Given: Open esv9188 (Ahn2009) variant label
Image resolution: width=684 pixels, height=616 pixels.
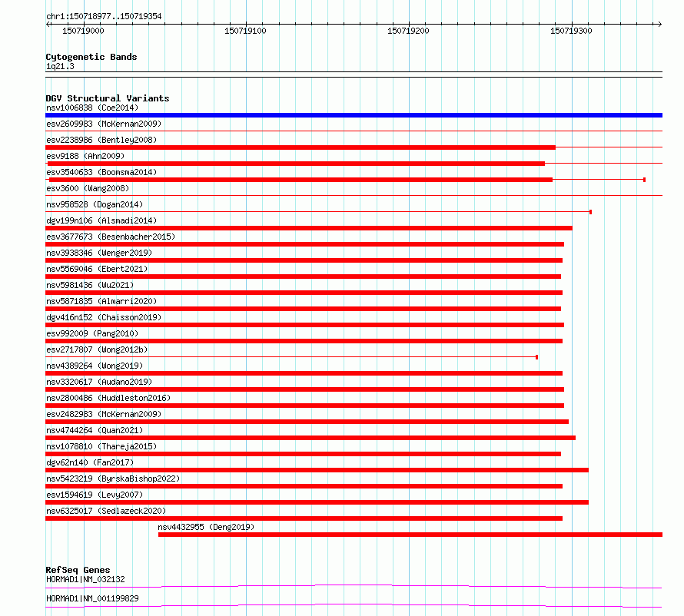Looking at the screenshot, I should tap(85, 156).
